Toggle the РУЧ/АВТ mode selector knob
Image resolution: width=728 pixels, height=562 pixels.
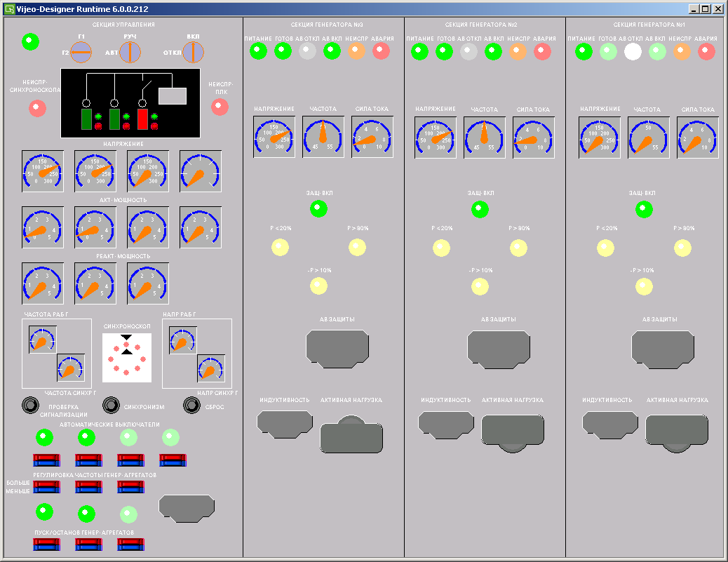pos(130,52)
